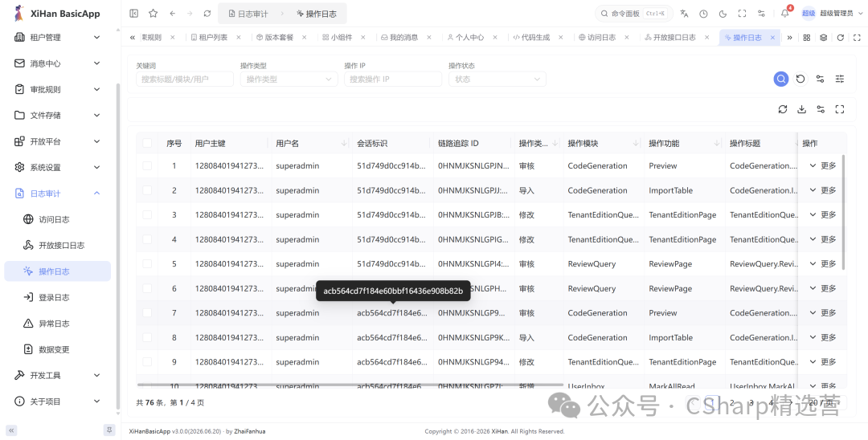Image resolution: width=868 pixels, height=440 pixels.
Task: Collapse sidebar with bottom double-arrow icon
Action: (x=11, y=430)
